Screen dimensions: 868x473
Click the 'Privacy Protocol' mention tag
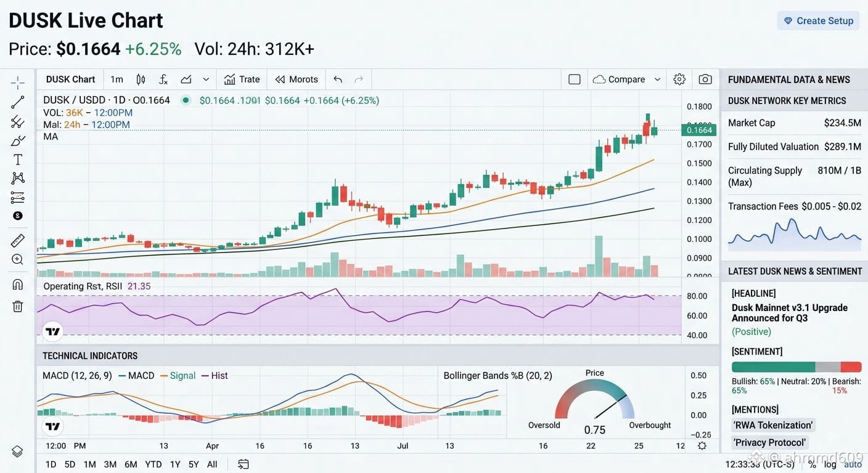(769, 442)
